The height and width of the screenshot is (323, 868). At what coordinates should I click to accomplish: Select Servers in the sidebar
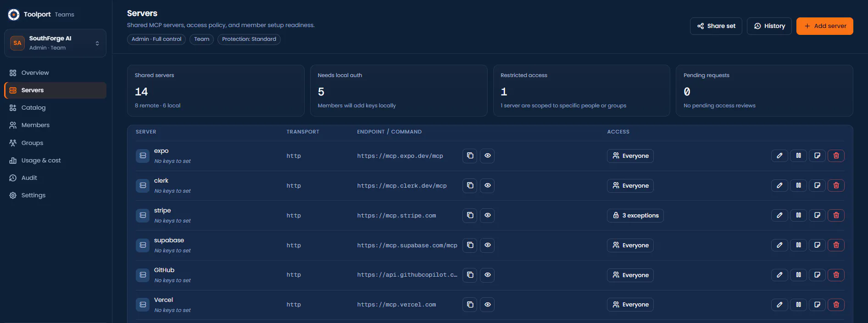pos(55,90)
